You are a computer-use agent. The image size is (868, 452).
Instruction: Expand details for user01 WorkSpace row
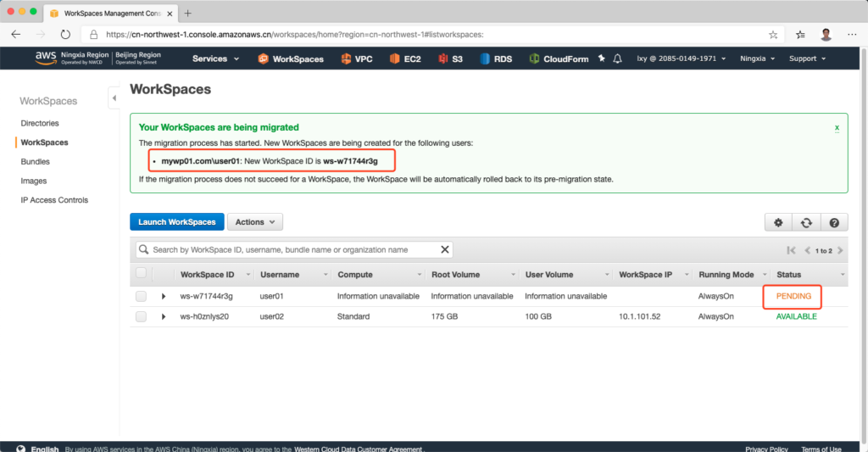[164, 296]
